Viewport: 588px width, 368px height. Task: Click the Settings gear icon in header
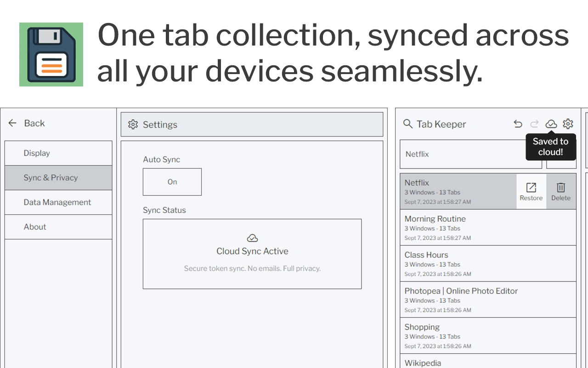[x=133, y=125]
